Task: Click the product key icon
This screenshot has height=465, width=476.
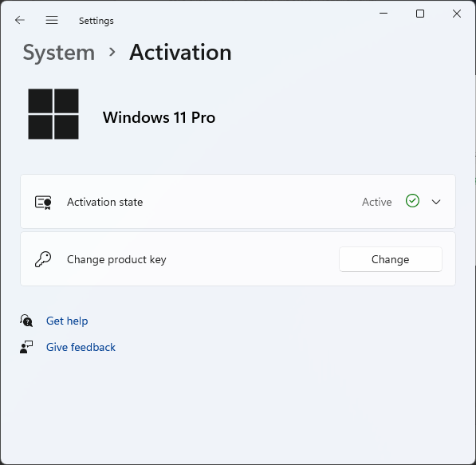Action: [x=43, y=259]
